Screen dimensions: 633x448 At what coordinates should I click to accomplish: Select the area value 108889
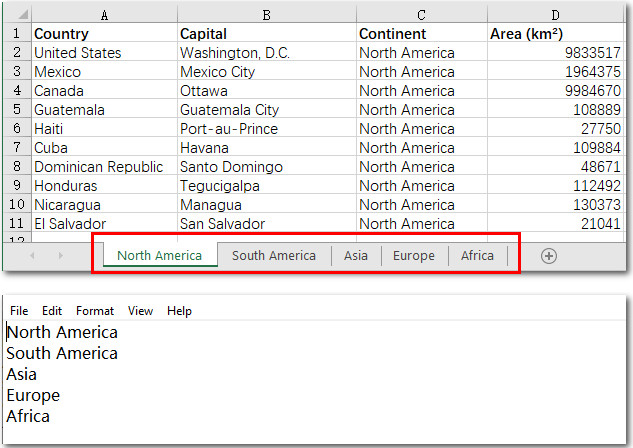point(555,109)
